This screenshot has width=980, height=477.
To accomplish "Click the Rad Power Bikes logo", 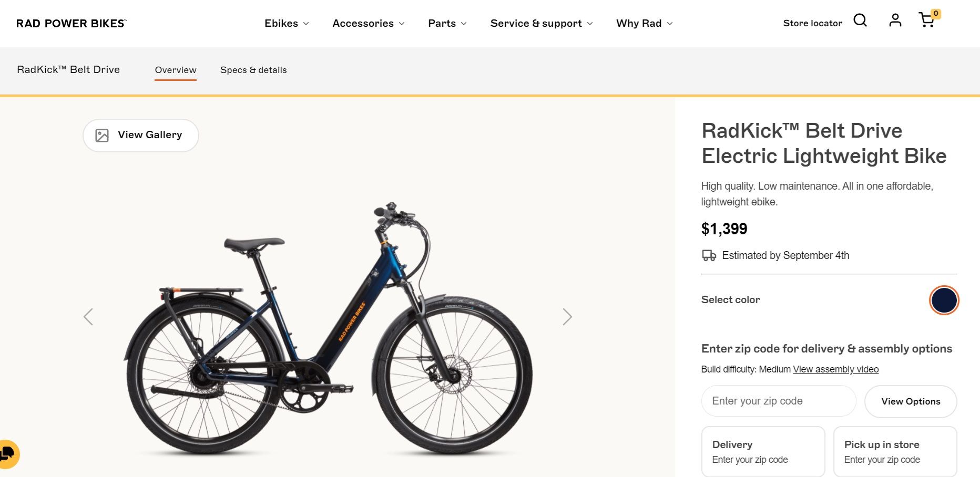I will coord(72,23).
